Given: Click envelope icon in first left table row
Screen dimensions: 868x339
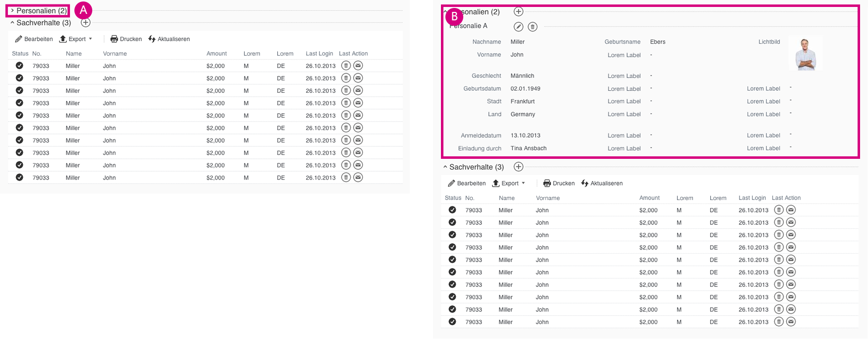Looking at the screenshot, I should tap(358, 66).
